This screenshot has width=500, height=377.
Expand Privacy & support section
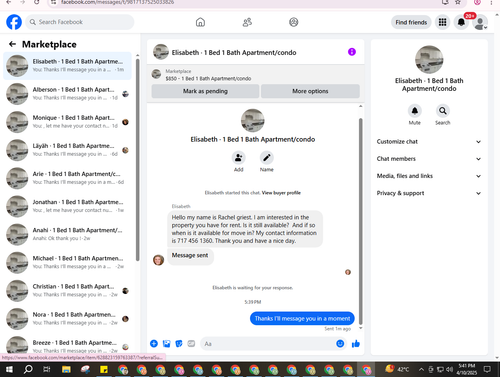click(x=429, y=193)
